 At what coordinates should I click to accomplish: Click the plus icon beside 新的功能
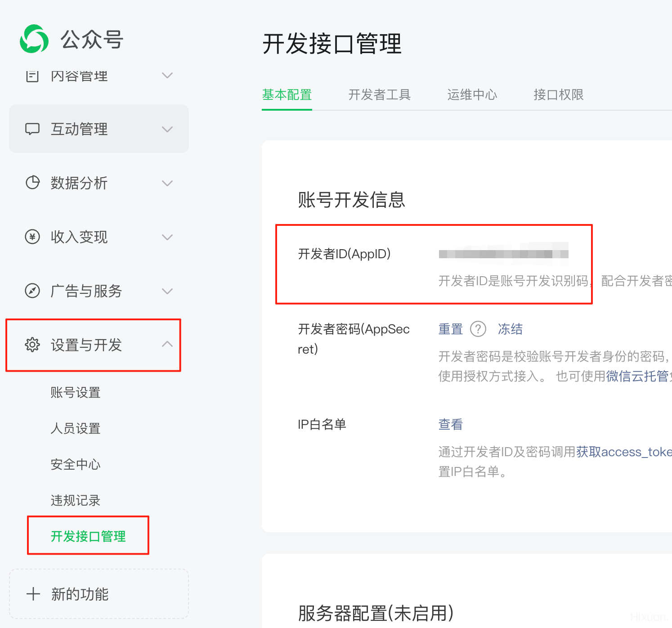tap(33, 594)
